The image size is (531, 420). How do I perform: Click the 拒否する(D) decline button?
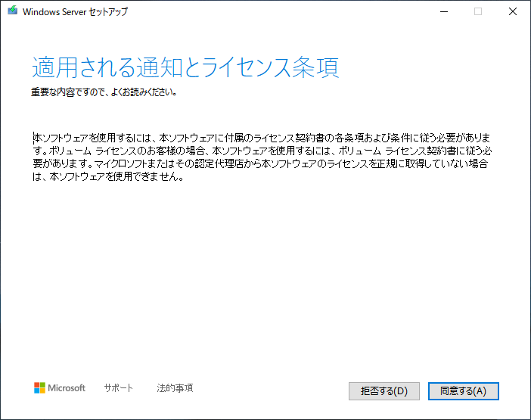[x=384, y=391]
